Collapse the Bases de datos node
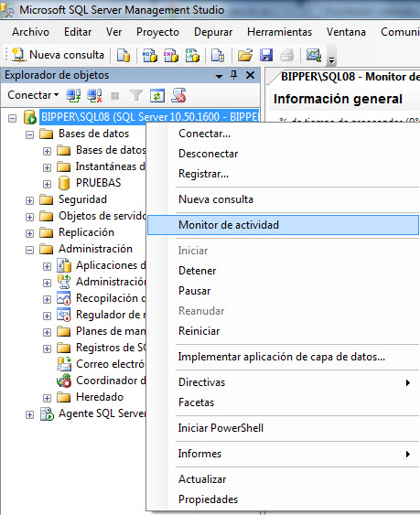Viewport: 420px width, 515px height. [x=29, y=134]
